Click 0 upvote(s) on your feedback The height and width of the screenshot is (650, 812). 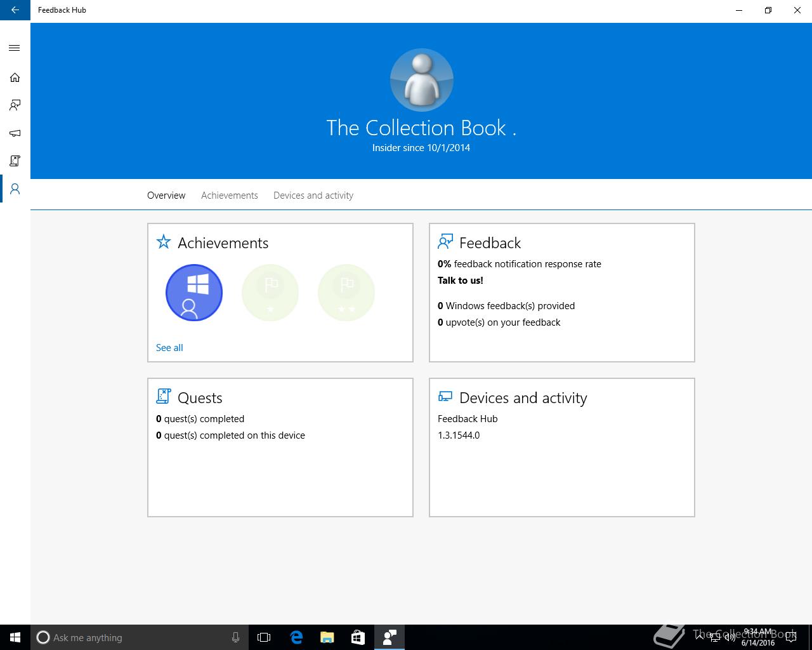tap(499, 322)
